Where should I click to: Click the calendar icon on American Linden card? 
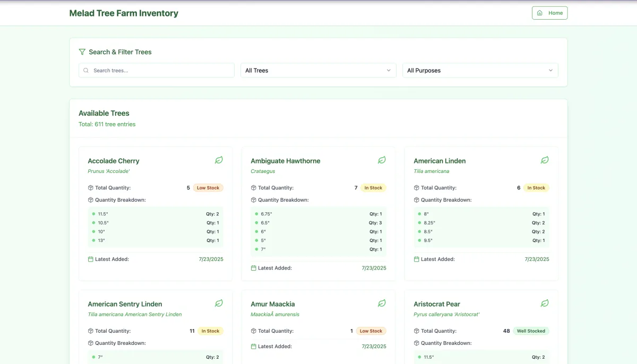pyautogui.click(x=417, y=259)
